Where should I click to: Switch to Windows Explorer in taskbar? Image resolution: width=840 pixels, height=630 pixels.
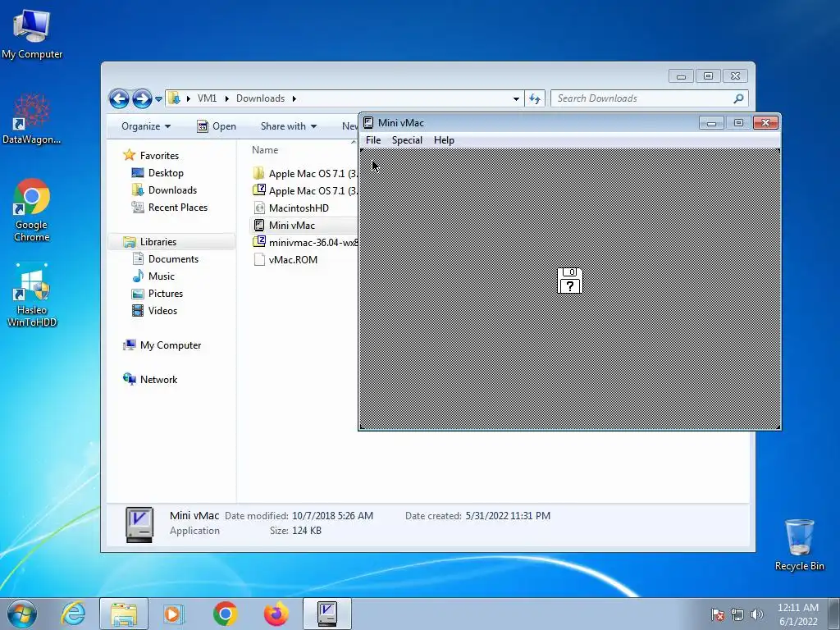(x=124, y=614)
